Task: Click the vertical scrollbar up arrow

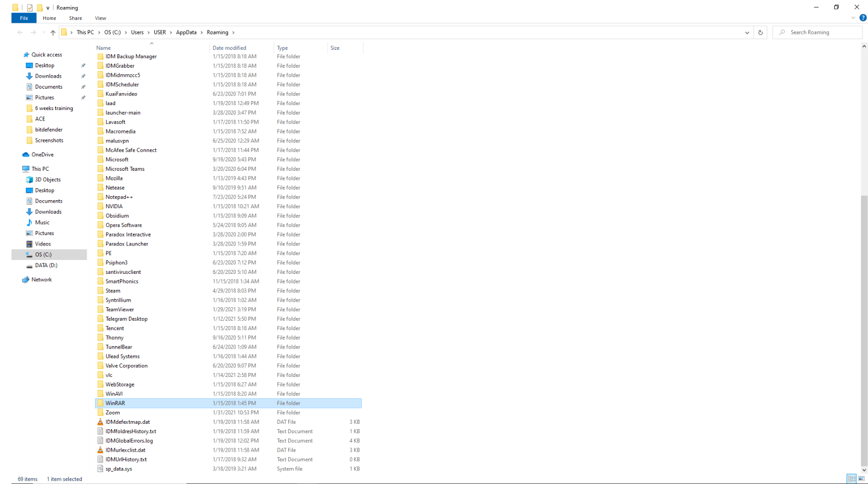Action: (x=864, y=46)
